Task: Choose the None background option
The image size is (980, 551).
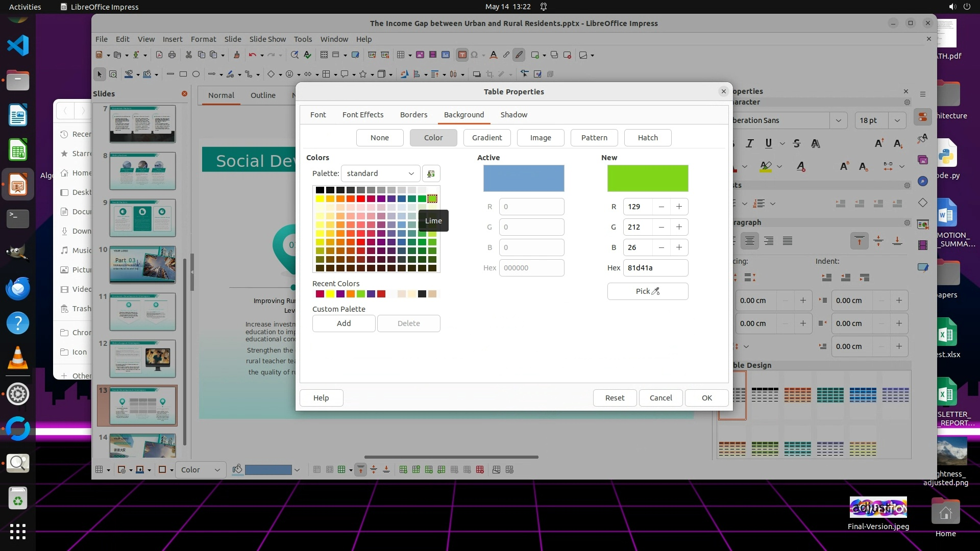Action: coord(379,138)
